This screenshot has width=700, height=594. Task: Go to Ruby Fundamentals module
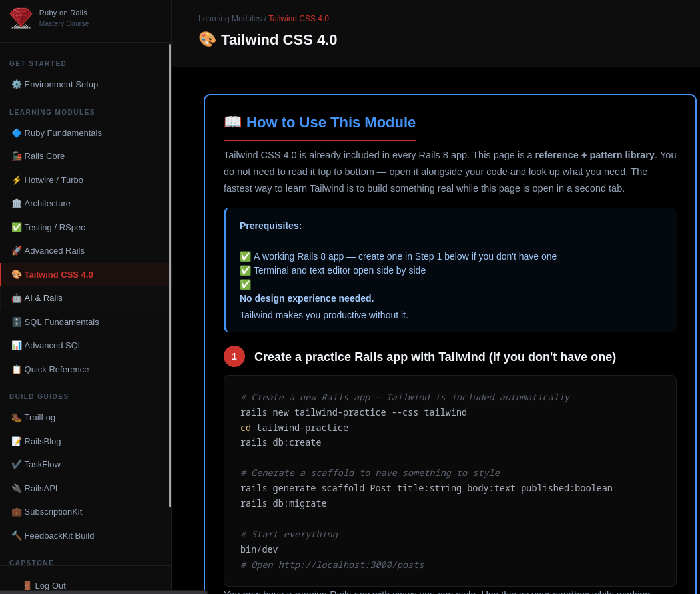[x=85, y=133]
